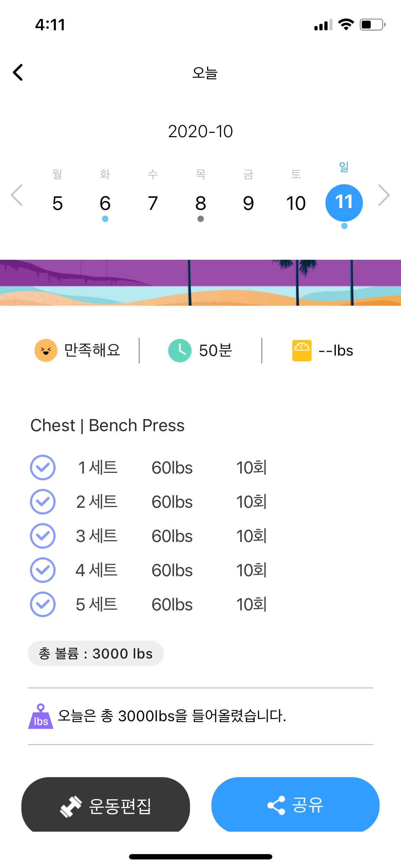Tap the beach banner image
Image resolution: width=401 pixels, height=868 pixels.
coord(200,283)
